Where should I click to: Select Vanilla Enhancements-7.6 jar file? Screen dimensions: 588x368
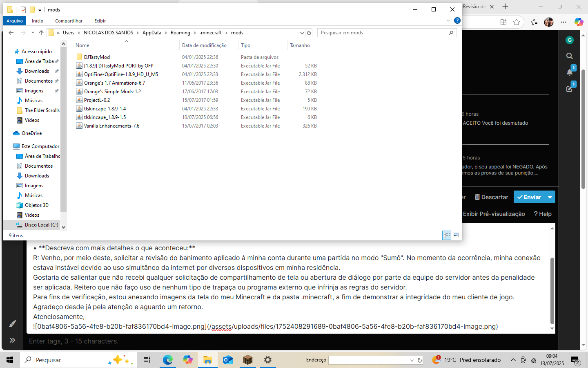(111, 126)
